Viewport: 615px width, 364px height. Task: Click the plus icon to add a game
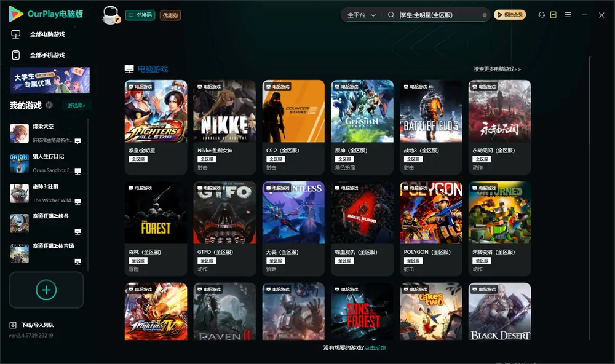coord(46,290)
